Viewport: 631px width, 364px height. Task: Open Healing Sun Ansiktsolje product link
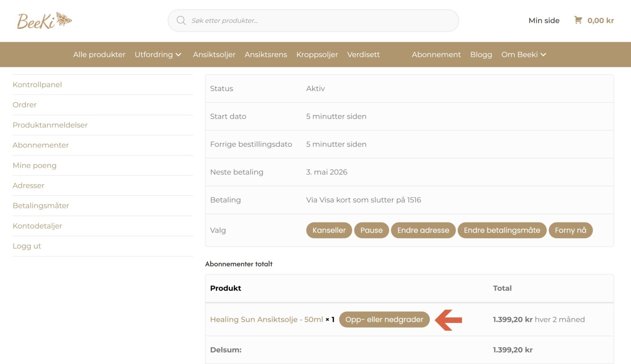(266, 320)
